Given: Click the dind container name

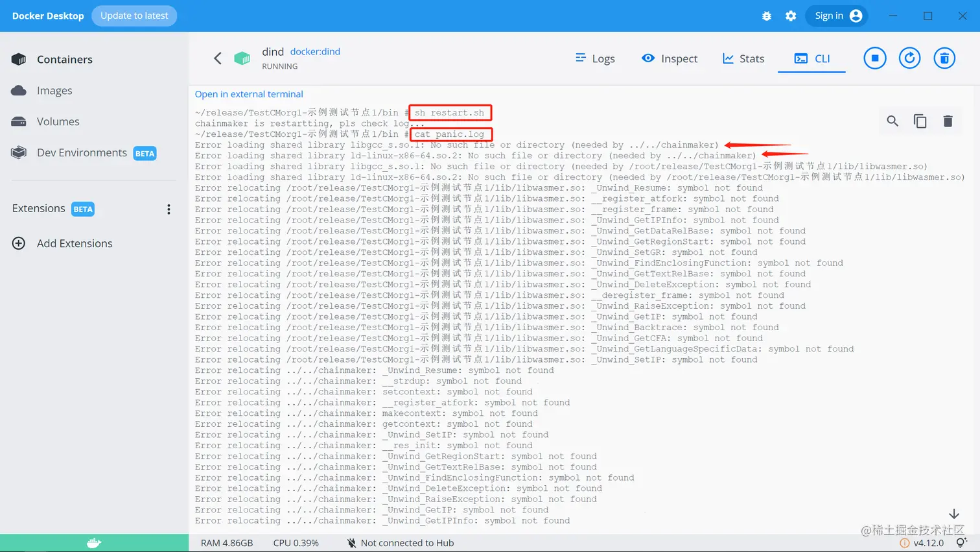Looking at the screenshot, I should (x=273, y=51).
